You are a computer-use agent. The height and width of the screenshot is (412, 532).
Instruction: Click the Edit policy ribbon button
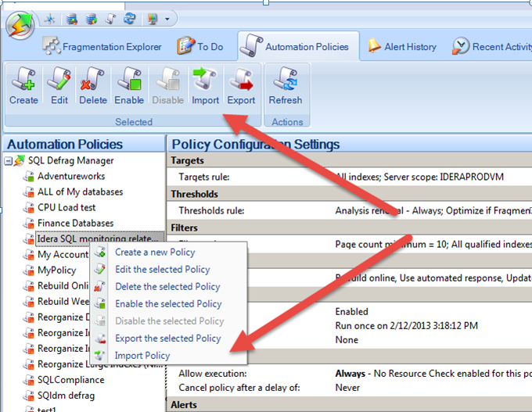click(x=59, y=86)
